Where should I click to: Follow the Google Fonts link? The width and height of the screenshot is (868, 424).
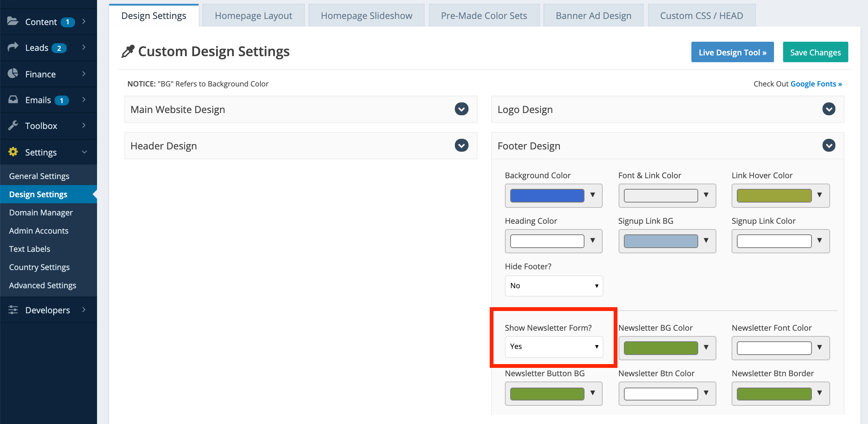pyautogui.click(x=816, y=84)
